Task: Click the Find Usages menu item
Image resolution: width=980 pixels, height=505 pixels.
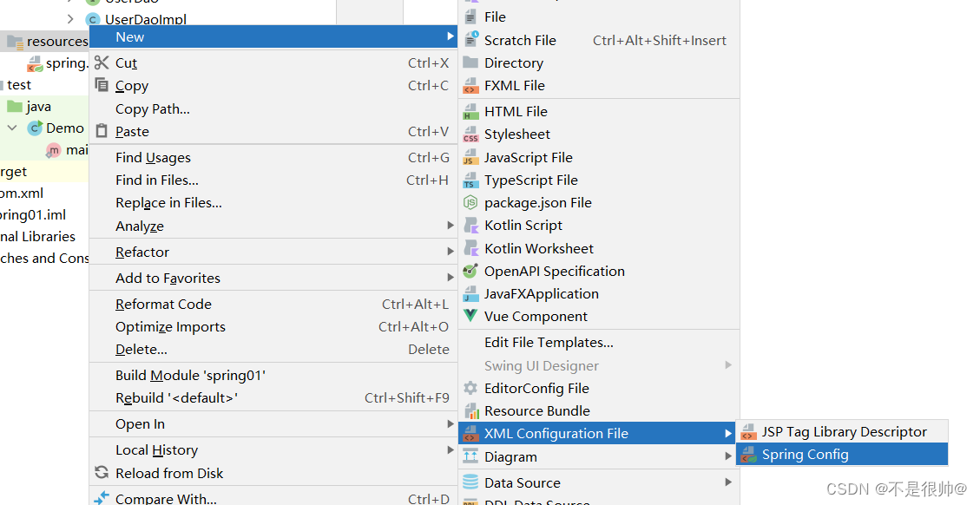Action: [153, 157]
